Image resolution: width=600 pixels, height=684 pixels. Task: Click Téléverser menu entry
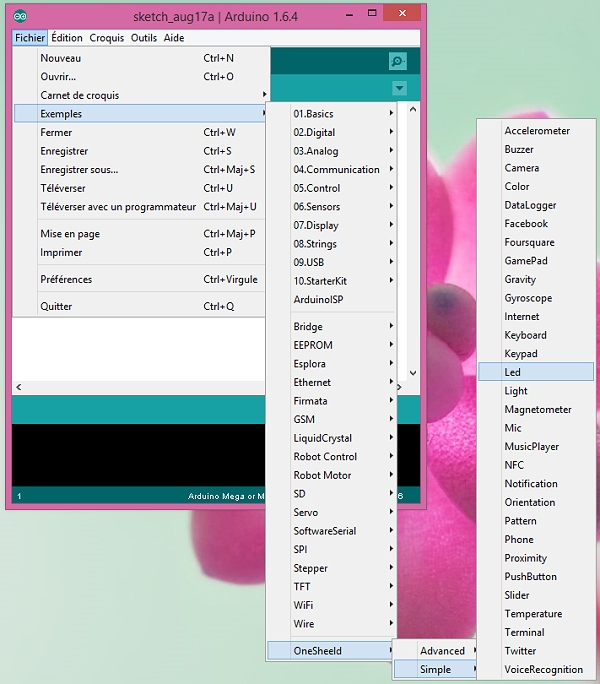(140, 188)
